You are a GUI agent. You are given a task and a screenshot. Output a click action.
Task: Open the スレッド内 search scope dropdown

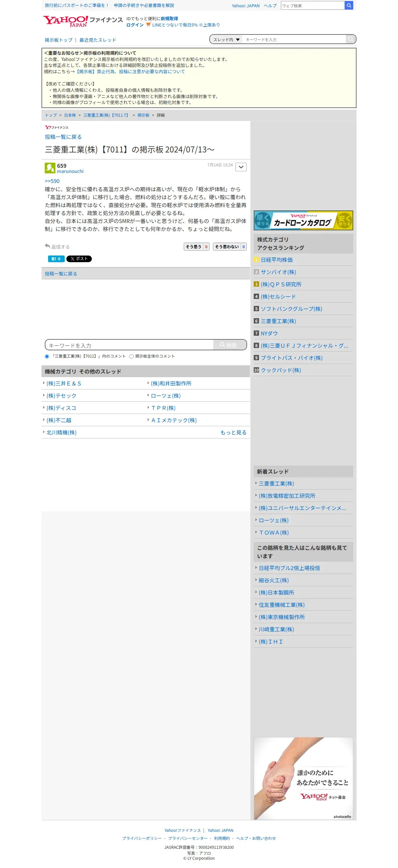click(x=226, y=39)
